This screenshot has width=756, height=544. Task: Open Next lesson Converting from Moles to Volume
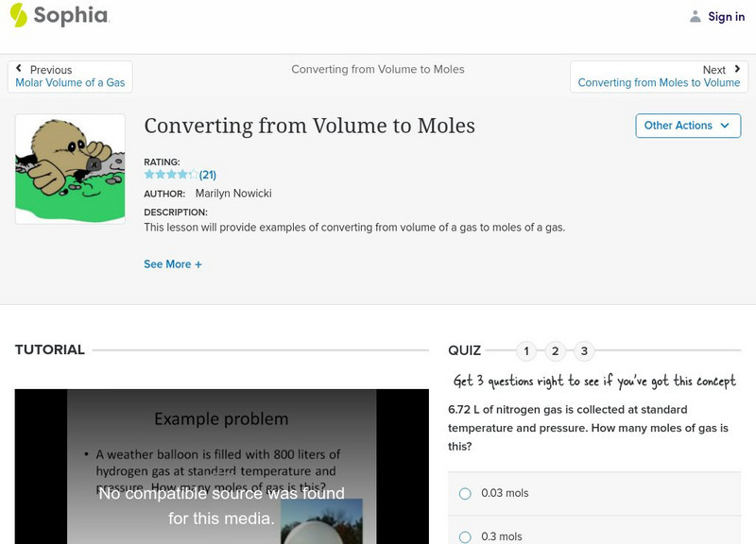tap(661, 82)
